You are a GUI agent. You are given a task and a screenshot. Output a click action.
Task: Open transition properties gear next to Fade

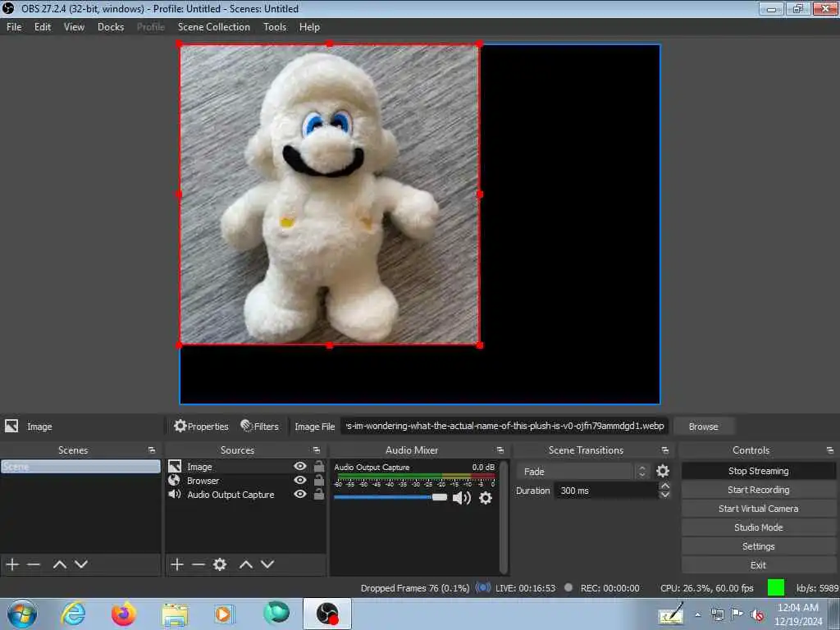[663, 471]
